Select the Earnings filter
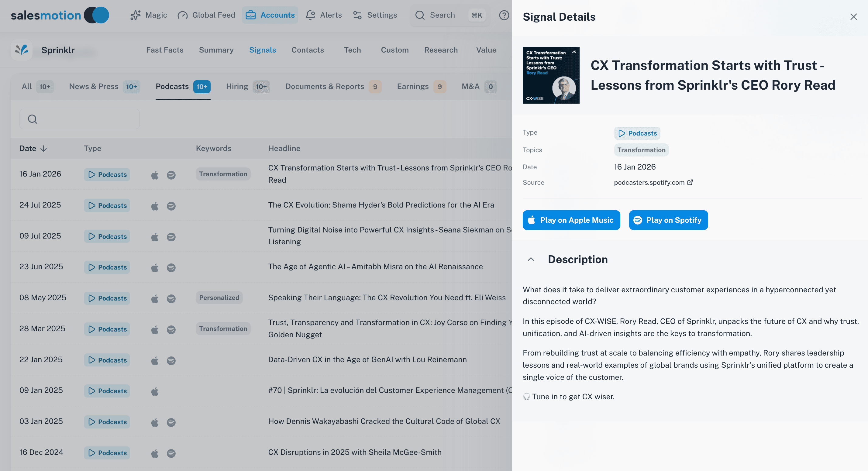Viewport: 868px width, 471px height. pos(422,87)
